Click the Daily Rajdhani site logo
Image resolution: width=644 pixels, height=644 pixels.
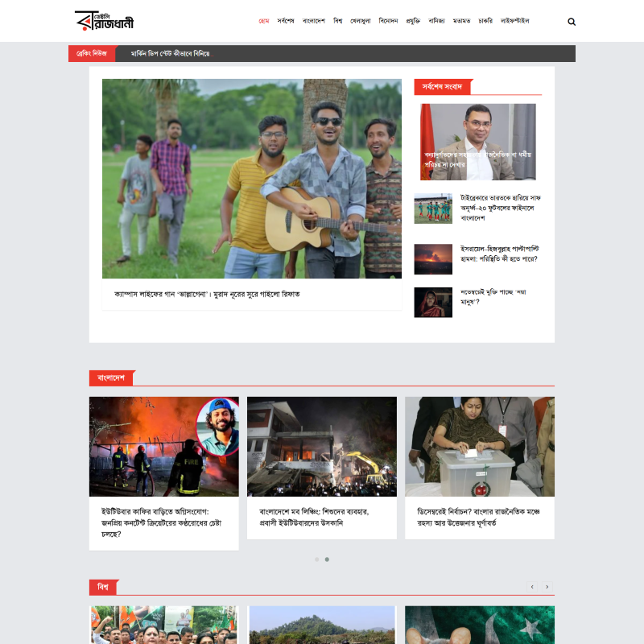(104, 21)
